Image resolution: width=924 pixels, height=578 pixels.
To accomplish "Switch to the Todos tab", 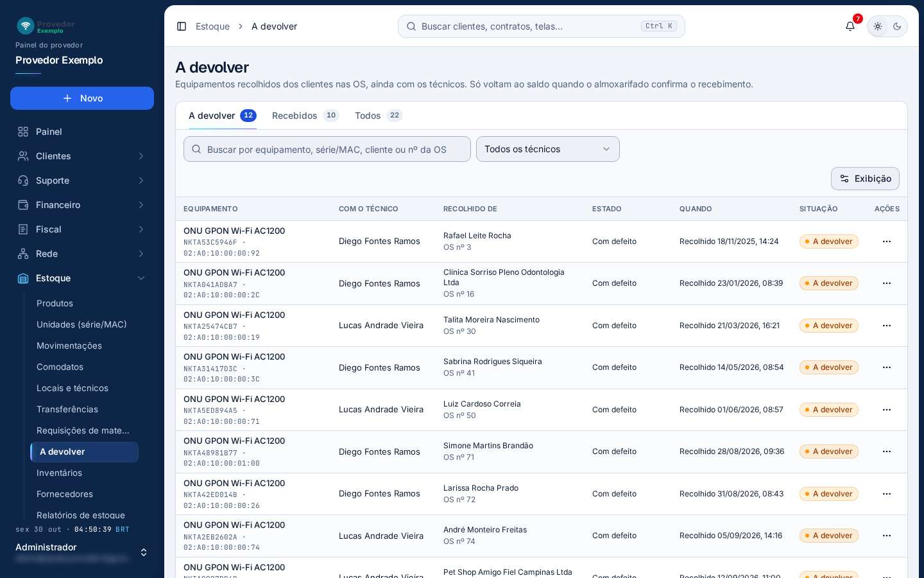I will tap(379, 116).
